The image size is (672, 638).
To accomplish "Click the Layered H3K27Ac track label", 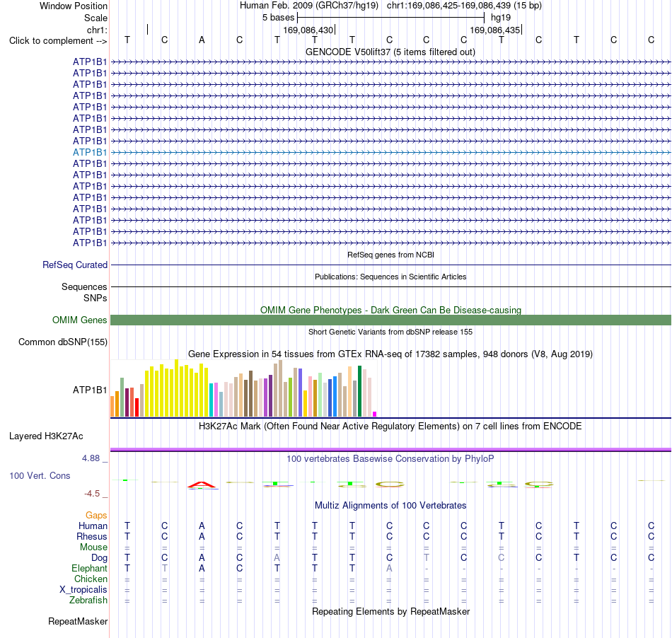I will point(46,436).
